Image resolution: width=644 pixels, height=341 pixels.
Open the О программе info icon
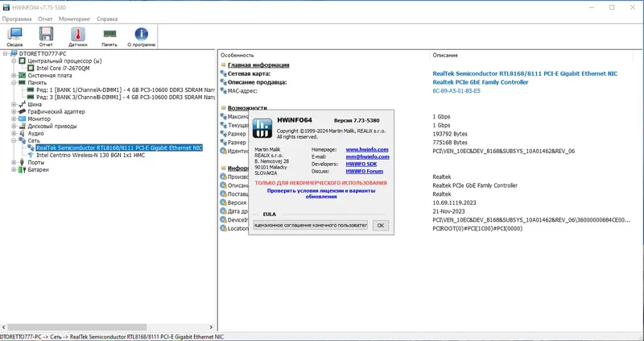coord(142,36)
